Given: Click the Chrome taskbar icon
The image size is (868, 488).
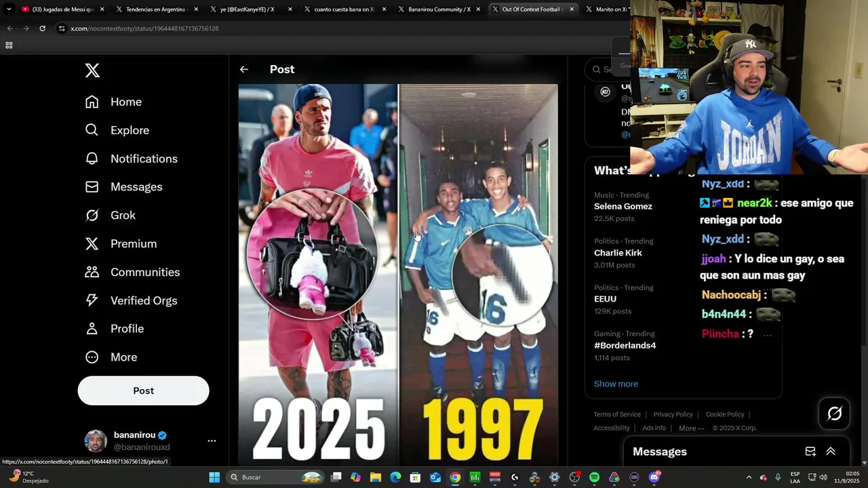Looking at the screenshot, I should pyautogui.click(x=455, y=477).
